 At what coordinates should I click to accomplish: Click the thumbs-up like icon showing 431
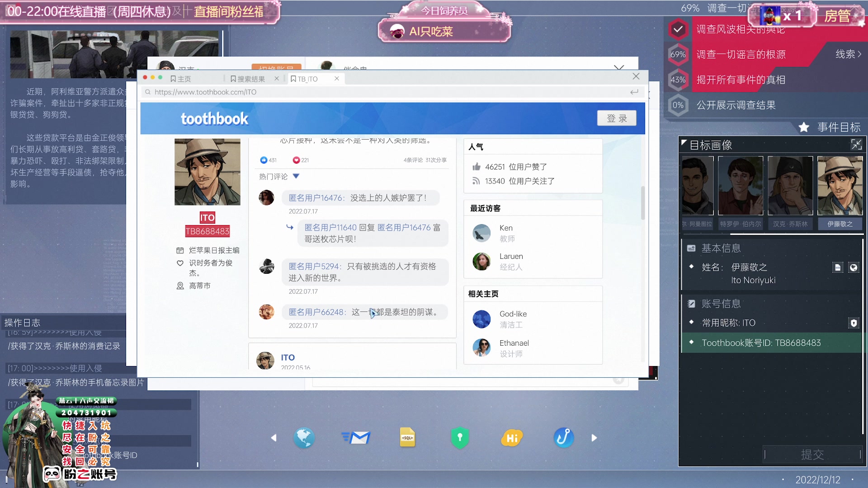coord(264,160)
